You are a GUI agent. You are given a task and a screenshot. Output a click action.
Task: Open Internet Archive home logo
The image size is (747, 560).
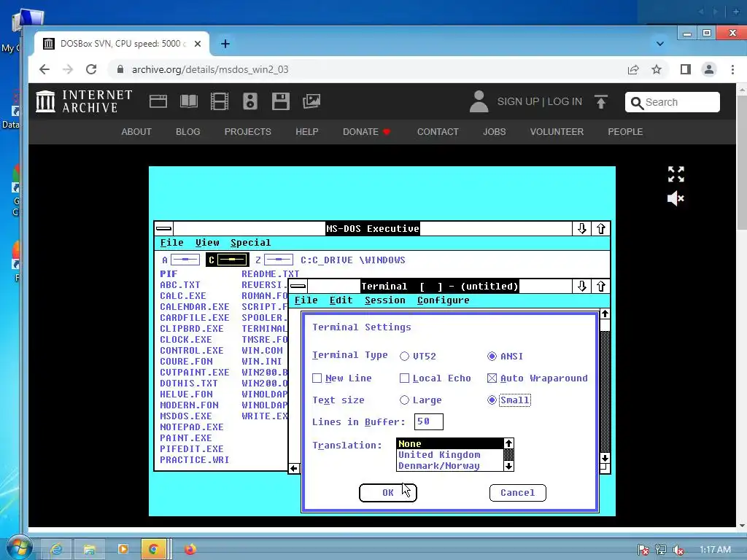(x=84, y=101)
